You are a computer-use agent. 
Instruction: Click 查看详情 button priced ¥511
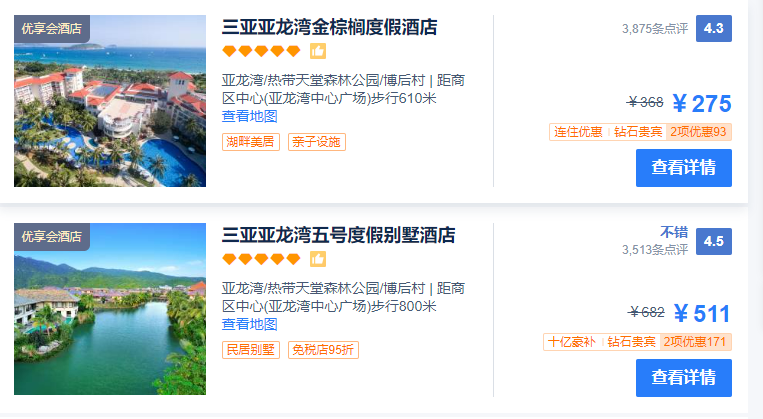pyautogui.click(x=684, y=378)
